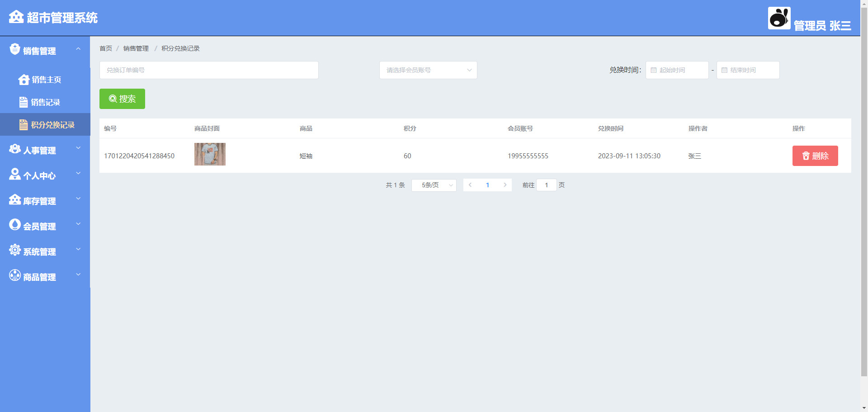Image resolution: width=868 pixels, height=412 pixels.
Task: Click the 积分 column header
Action: point(410,128)
